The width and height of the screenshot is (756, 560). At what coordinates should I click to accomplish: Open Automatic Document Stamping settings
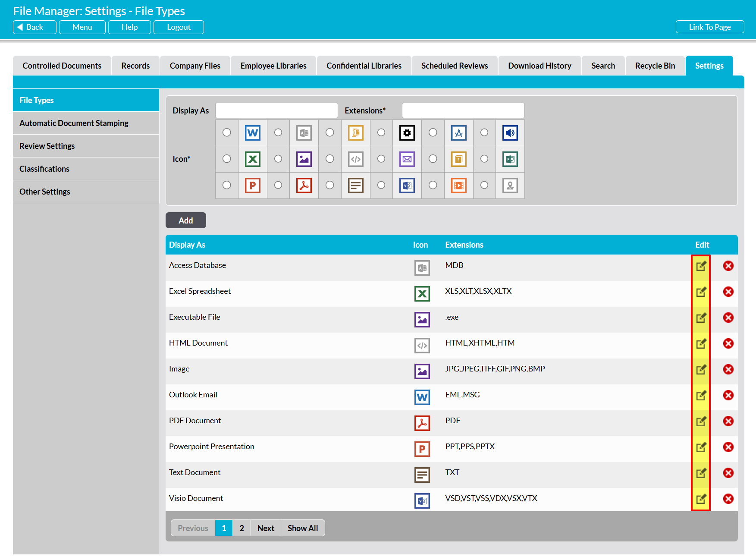coord(74,123)
